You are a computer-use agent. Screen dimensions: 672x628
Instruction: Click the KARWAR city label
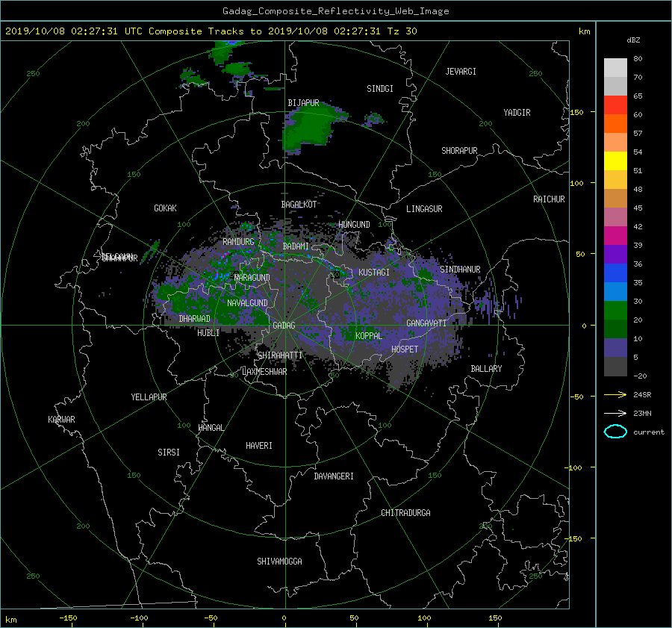click(61, 419)
